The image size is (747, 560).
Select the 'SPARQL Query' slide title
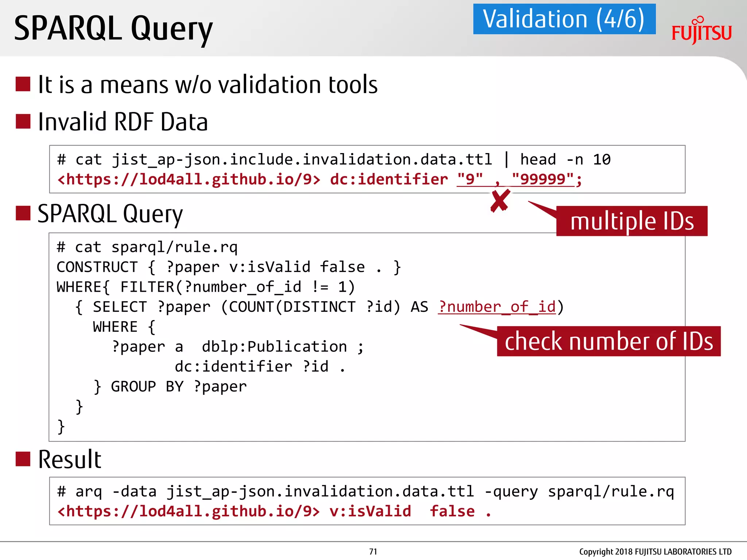(113, 29)
